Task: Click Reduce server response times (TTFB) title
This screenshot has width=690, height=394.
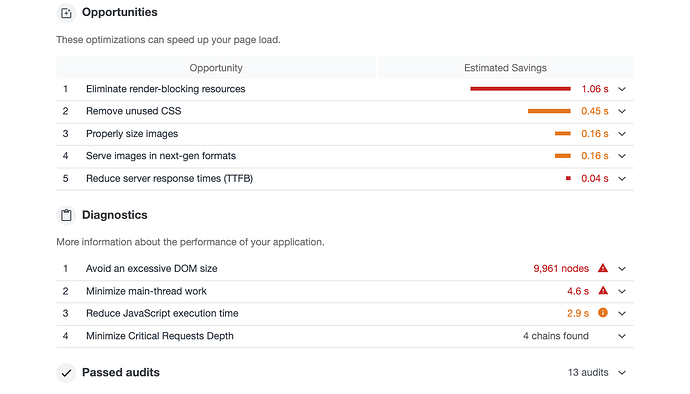Action: click(169, 179)
